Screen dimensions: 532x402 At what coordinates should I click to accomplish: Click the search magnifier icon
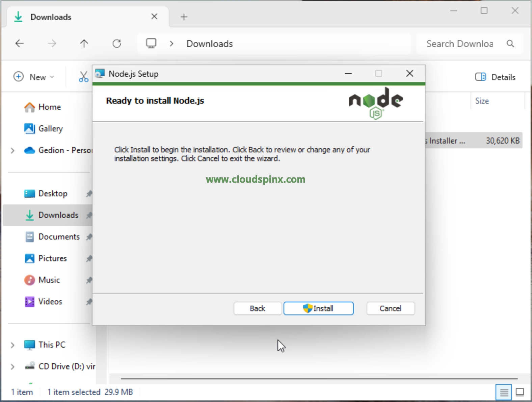tap(510, 44)
